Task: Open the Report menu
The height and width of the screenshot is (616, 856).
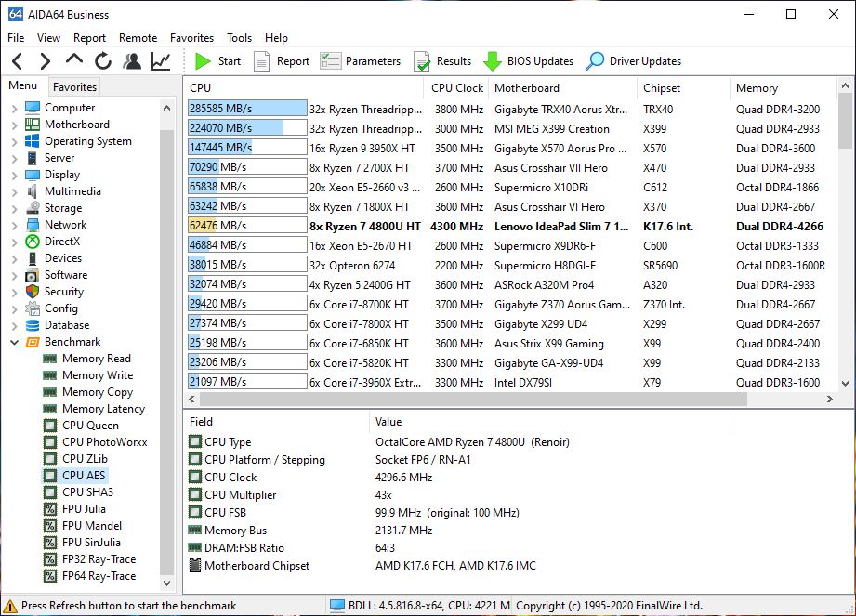Action: pos(89,38)
